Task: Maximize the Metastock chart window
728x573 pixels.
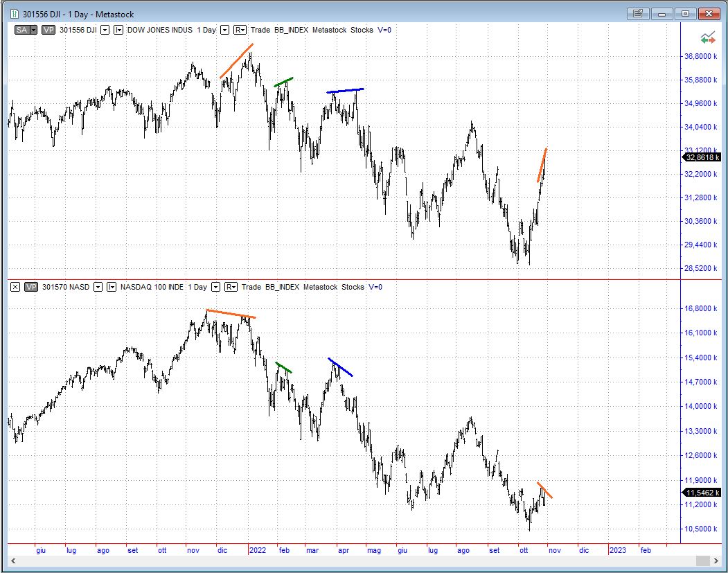Action: click(685, 13)
